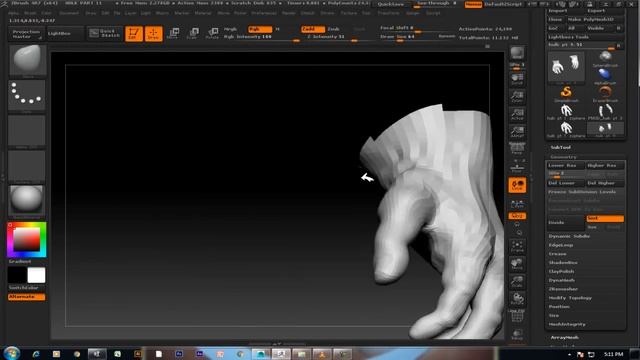640x360 pixels.
Task: Pick the SphereBrush tool icon
Action: pos(605,59)
